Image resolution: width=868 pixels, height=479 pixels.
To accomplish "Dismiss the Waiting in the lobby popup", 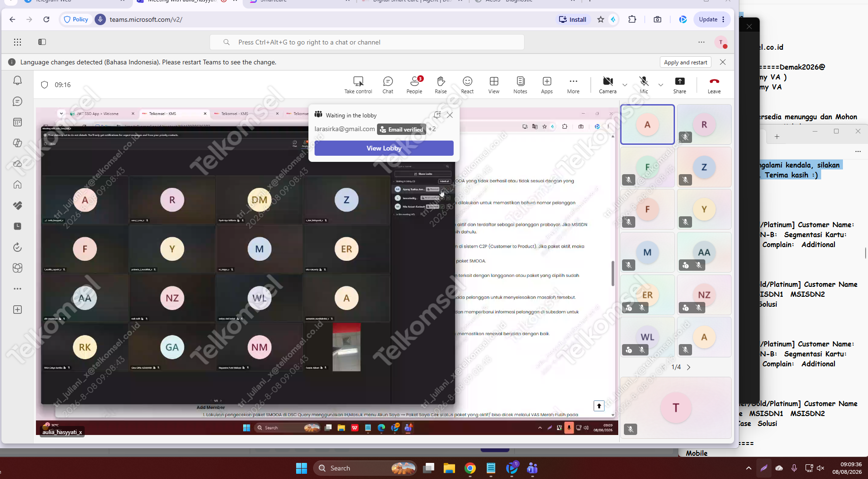I will (450, 115).
